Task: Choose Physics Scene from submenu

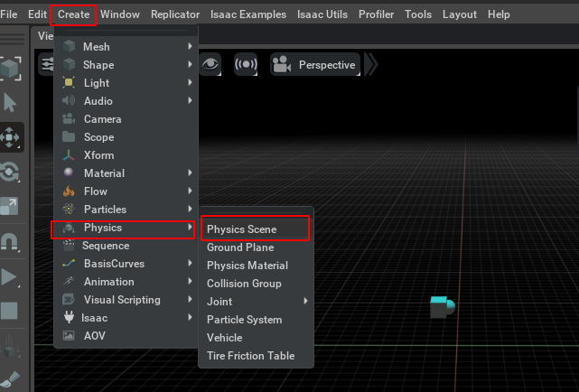Action: [x=256, y=229]
